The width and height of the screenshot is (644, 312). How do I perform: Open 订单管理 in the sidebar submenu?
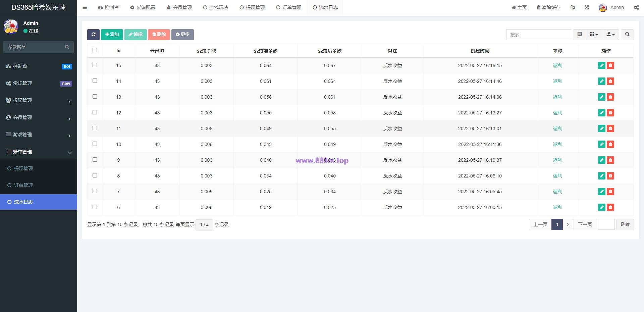[x=39, y=185]
